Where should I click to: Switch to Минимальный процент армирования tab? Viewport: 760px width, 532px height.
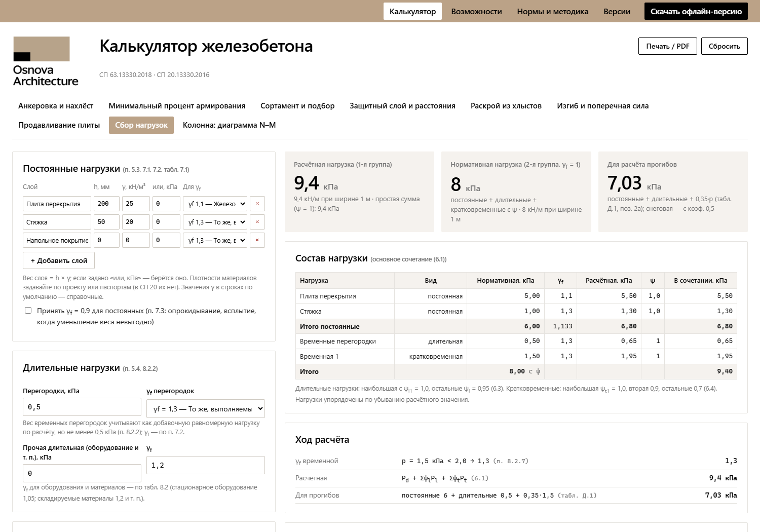tap(177, 106)
